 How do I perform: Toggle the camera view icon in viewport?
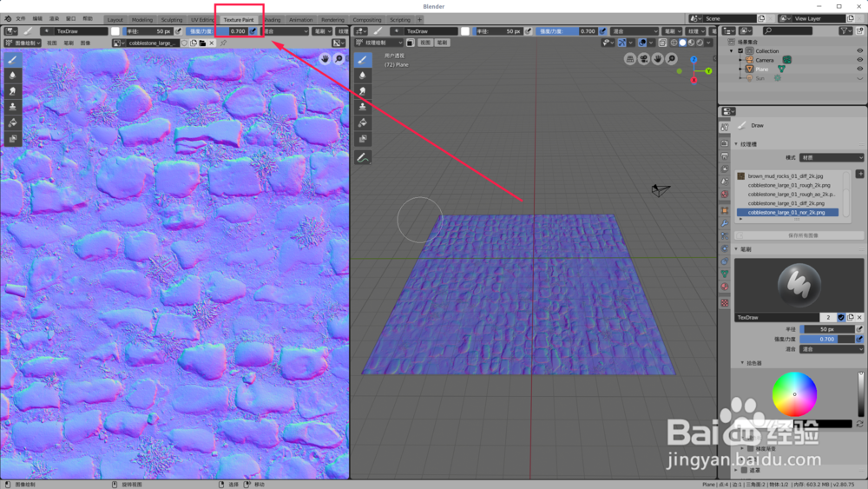[x=644, y=59]
